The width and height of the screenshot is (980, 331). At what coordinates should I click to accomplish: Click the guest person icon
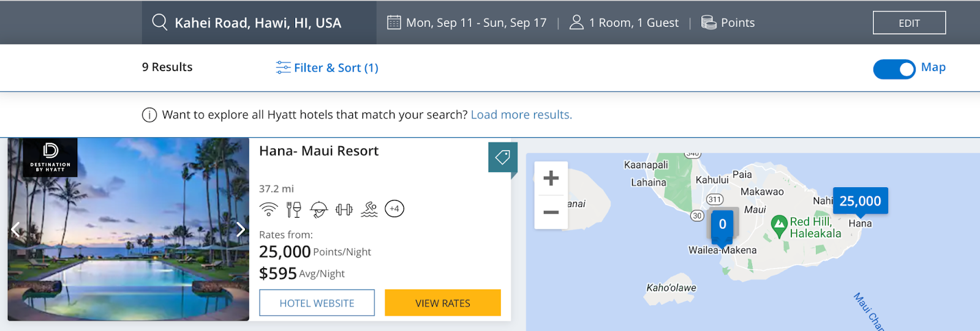point(576,23)
